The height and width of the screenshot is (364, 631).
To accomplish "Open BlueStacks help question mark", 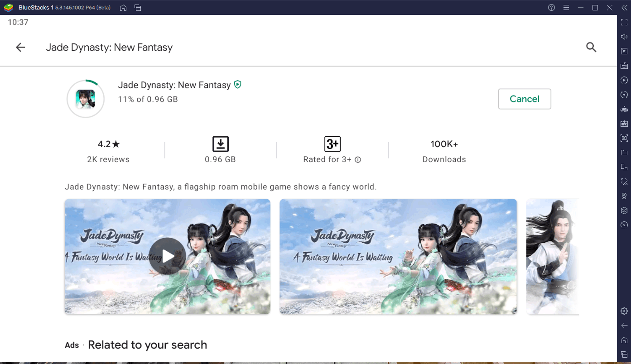I will tap(551, 8).
